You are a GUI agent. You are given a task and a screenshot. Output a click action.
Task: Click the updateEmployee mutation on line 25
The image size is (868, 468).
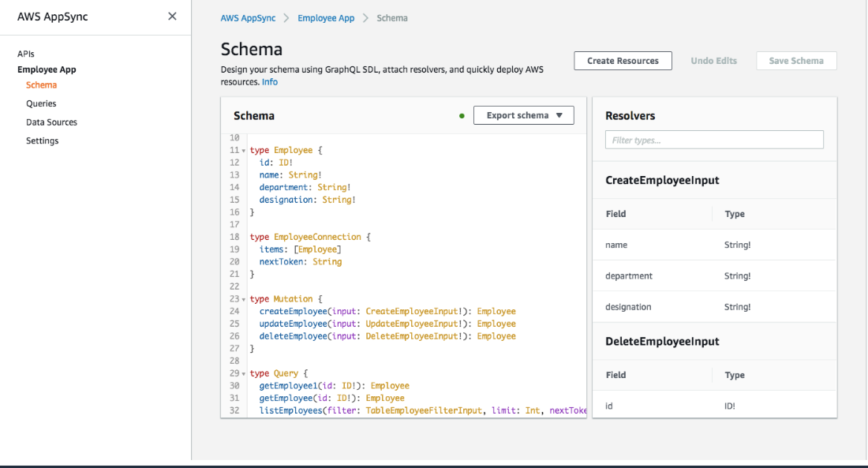387,324
